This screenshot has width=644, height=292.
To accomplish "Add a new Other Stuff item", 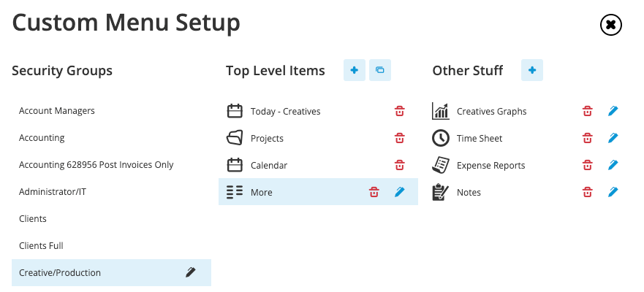I will [532, 70].
